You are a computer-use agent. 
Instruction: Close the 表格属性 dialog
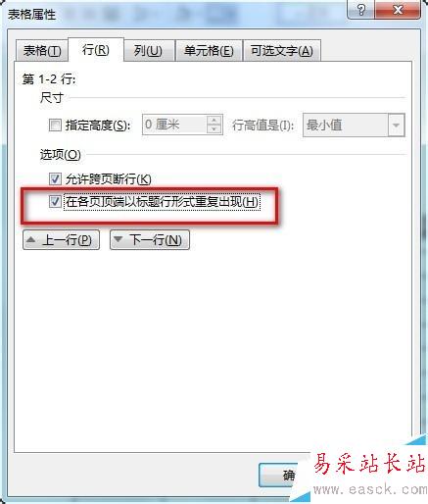tap(398, 10)
